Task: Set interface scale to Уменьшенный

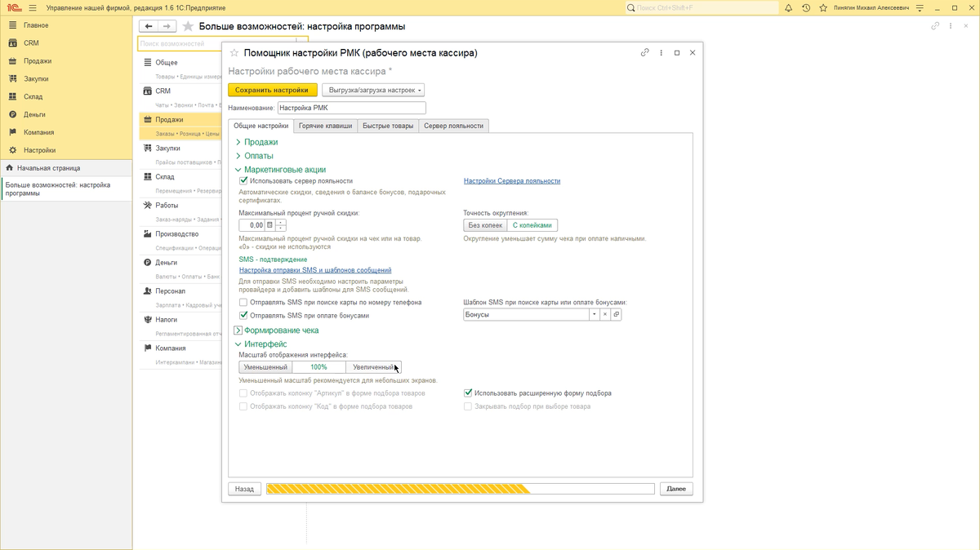Action: (265, 367)
